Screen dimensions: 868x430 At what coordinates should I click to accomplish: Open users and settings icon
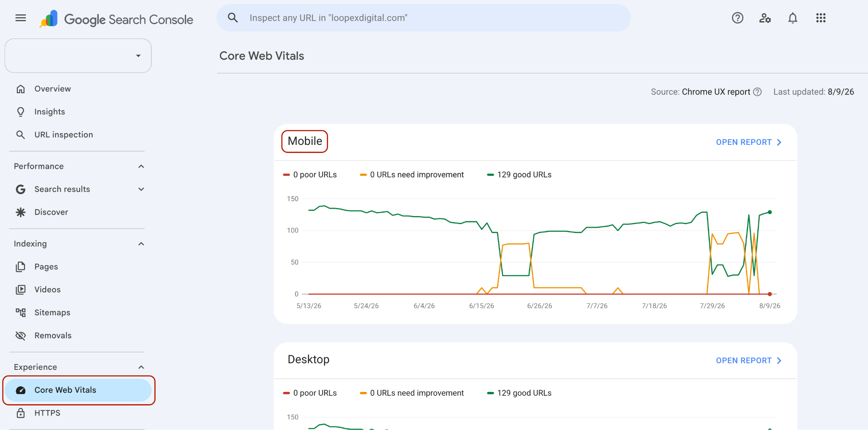765,18
